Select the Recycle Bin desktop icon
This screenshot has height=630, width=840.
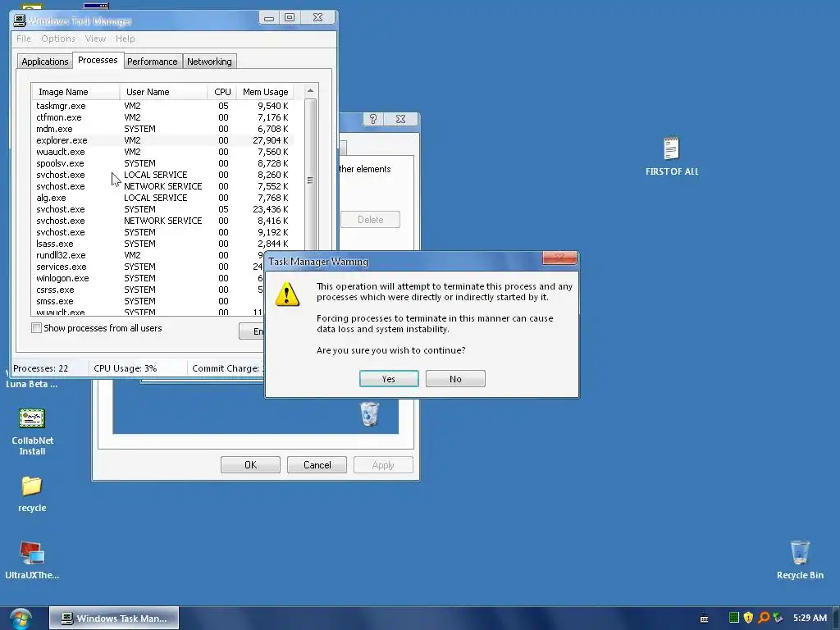pyautogui.click(x=800, y=559)
